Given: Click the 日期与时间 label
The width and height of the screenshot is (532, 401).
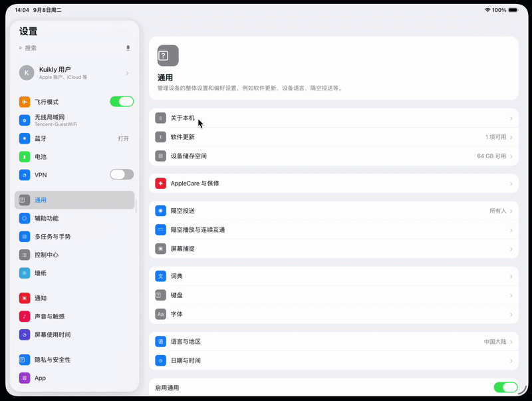Looking at the screenshot, I should pos(186,360).
